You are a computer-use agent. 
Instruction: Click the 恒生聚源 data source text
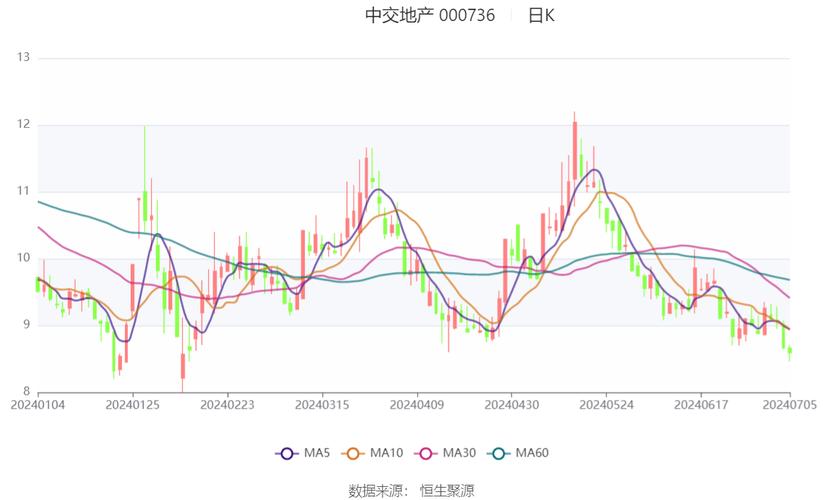[447, 490]
